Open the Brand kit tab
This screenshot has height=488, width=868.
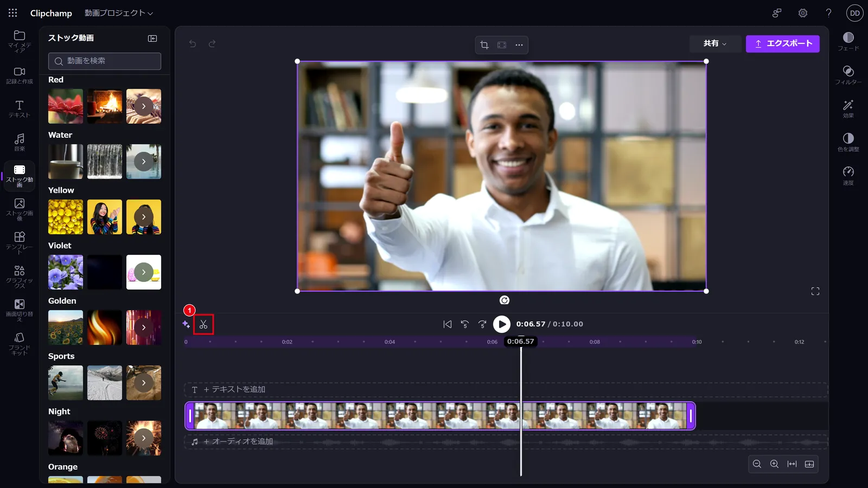point(20,344)
